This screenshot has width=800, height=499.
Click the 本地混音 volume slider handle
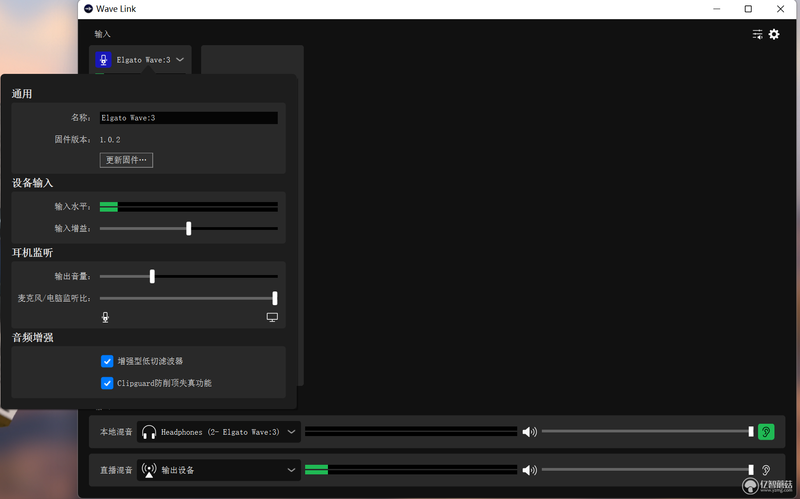click(x=751, y=432)
